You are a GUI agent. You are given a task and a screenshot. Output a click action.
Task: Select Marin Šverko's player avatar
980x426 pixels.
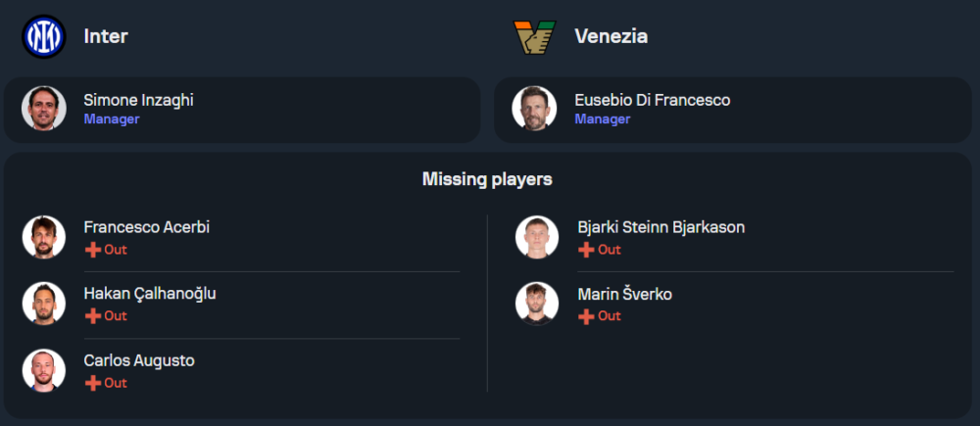click(537, 304)
